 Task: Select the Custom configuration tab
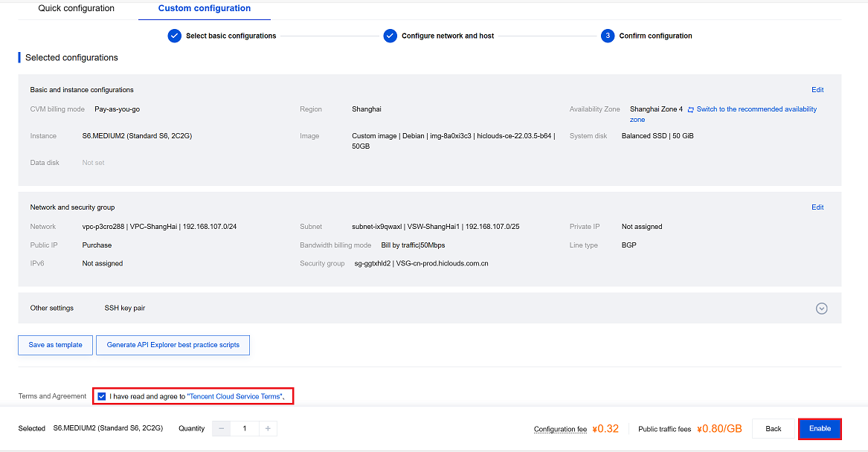(205, 8)
